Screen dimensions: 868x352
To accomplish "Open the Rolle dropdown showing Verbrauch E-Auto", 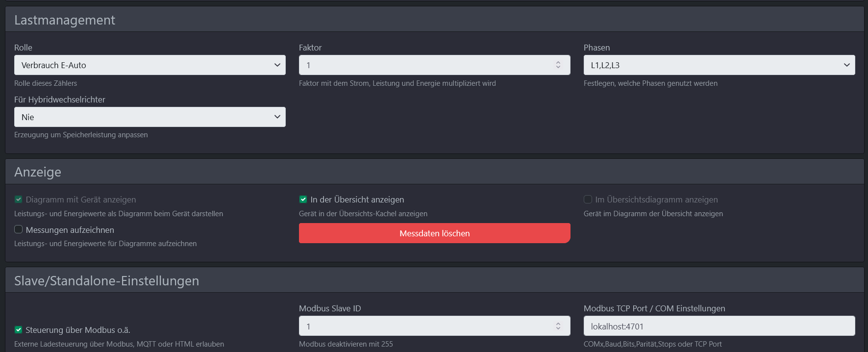I will click(x=149, y=65).
